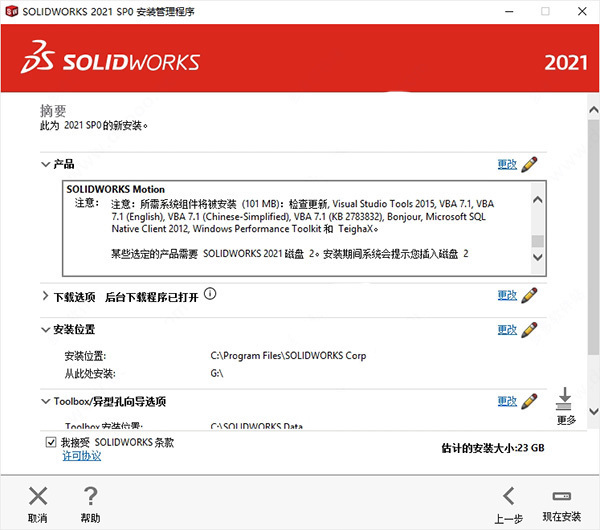Image resolution: width=600 pixels, height=530 pixels.
Task: Click the main page vertical scrollbar thumb
Action: [593, 237]
